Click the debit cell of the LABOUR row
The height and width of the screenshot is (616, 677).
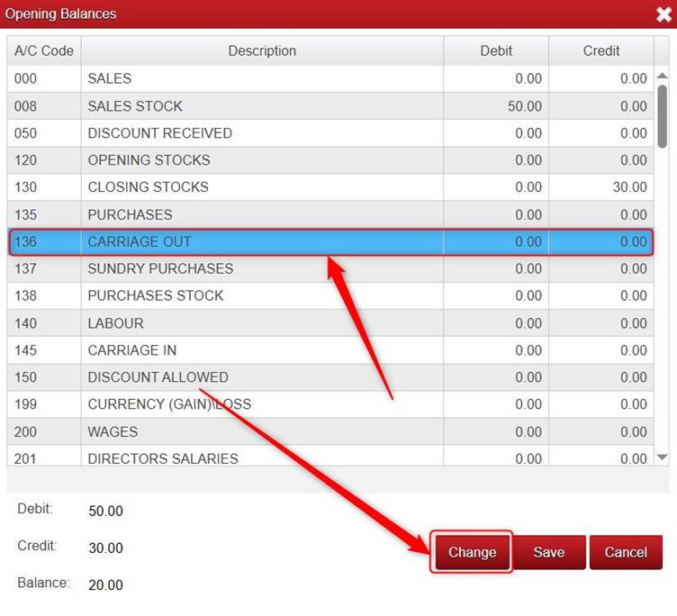point(496,323)
